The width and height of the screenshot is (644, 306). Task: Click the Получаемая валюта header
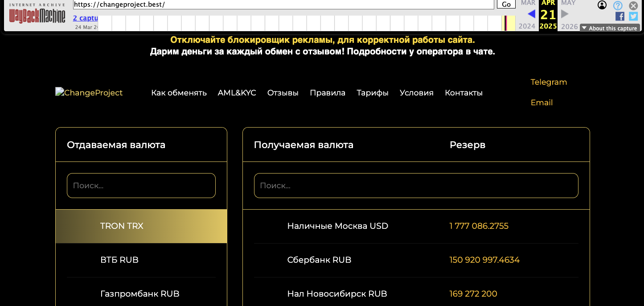(x=304, y=145)
